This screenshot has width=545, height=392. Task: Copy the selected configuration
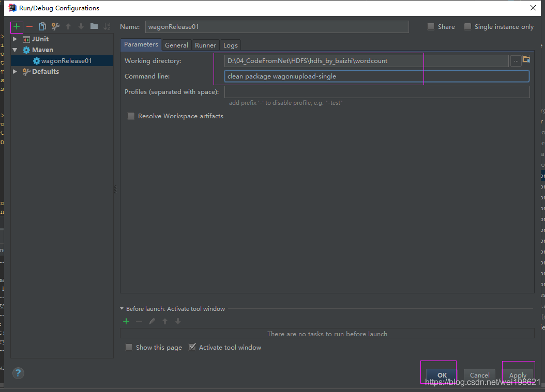42,26
